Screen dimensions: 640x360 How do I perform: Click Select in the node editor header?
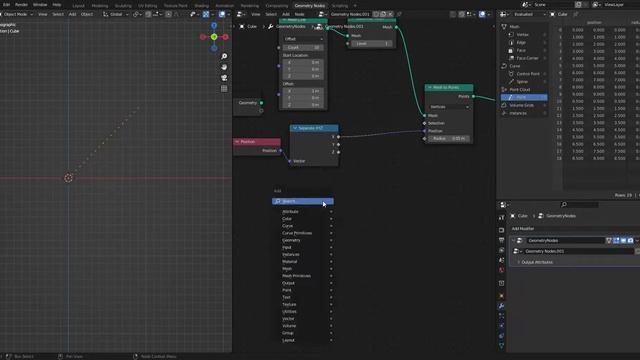click(x=271, y=14)
